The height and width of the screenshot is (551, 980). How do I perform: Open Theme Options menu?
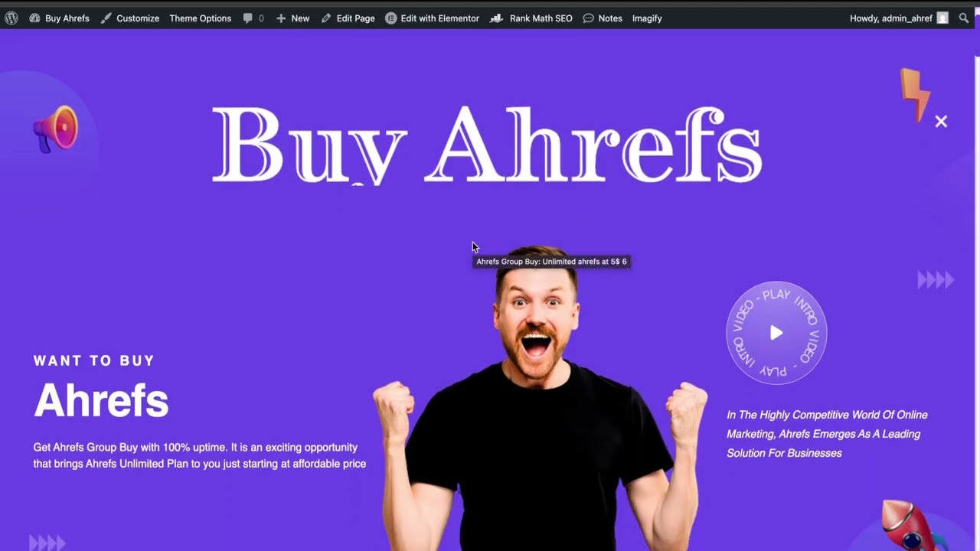[x=200, y=18]
